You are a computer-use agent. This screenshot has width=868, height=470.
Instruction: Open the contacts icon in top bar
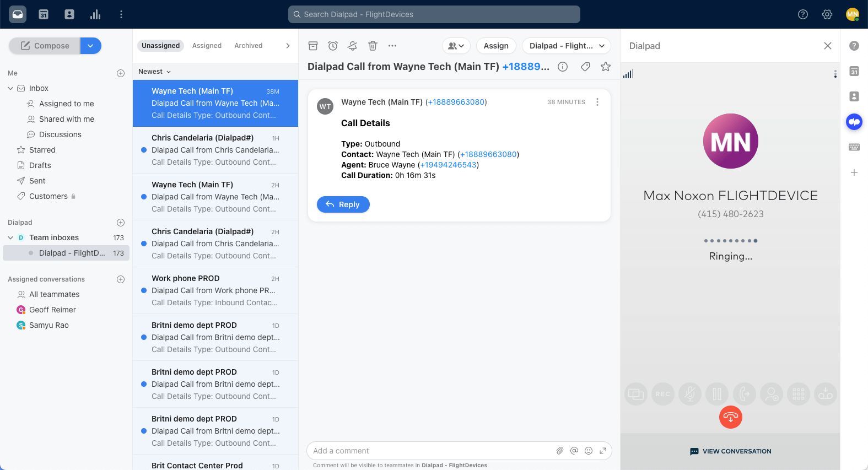[69, 14]
